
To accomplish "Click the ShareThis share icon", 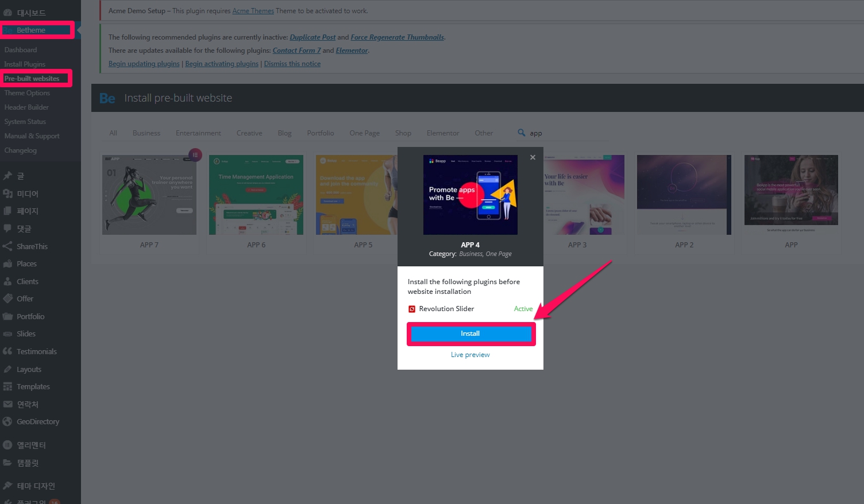I will point(7,246).
